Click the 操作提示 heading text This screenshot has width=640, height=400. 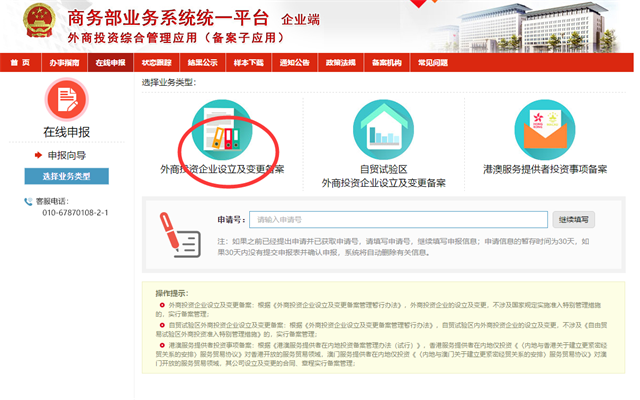(172, 293)
